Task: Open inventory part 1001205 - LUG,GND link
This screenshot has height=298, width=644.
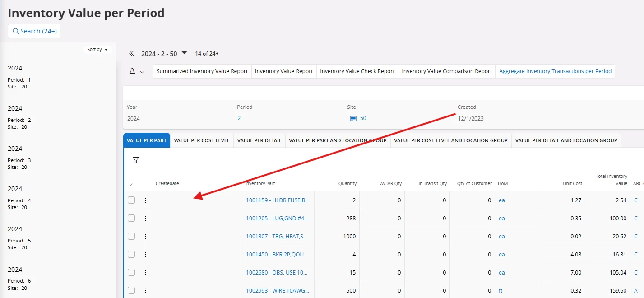Action: coord(278,218)
